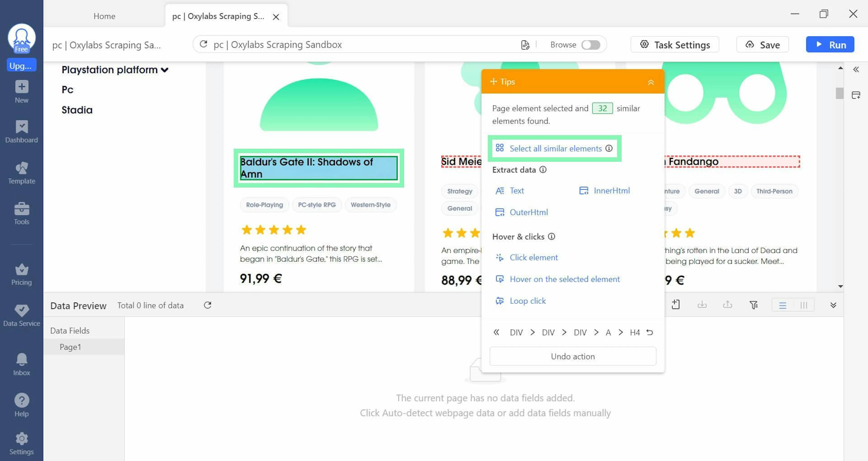Image resolution: width=868 pixels, height=461 pixels.
Task: Open the Pc category link
Action: click(x=67, y=90)
